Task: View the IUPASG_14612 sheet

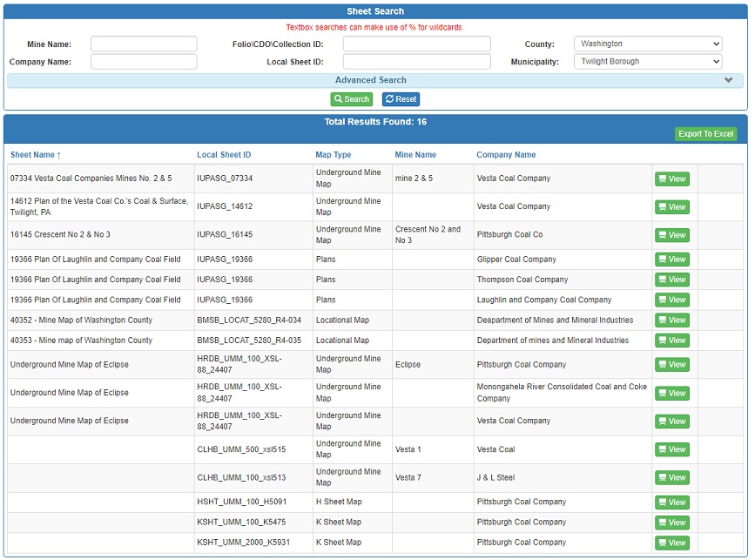Action: pos(672,207)
